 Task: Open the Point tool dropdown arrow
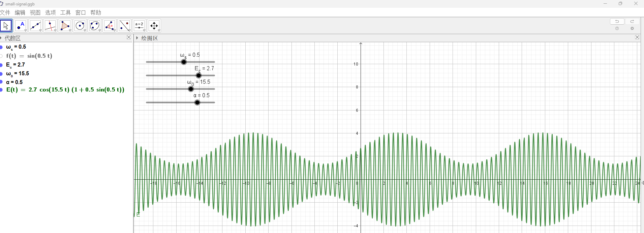point(26,31)
